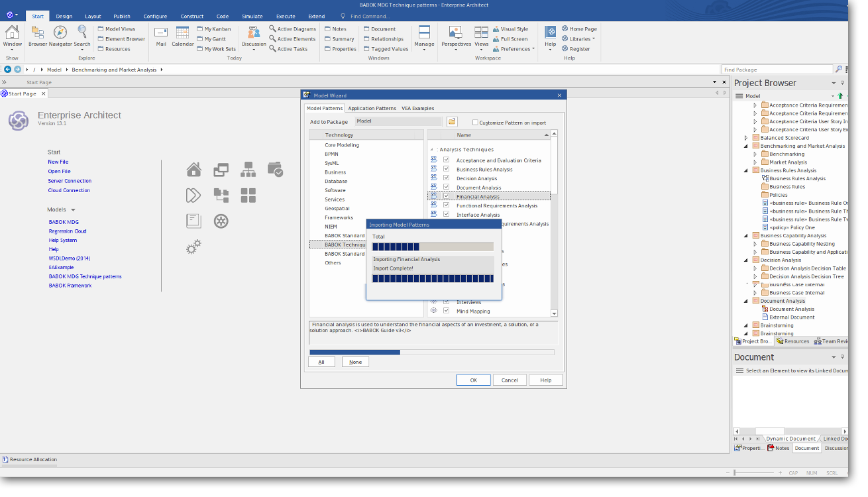868x497 pixels.
Task: Click the gears icon on the Start Page
Action: tap(193, 247)
